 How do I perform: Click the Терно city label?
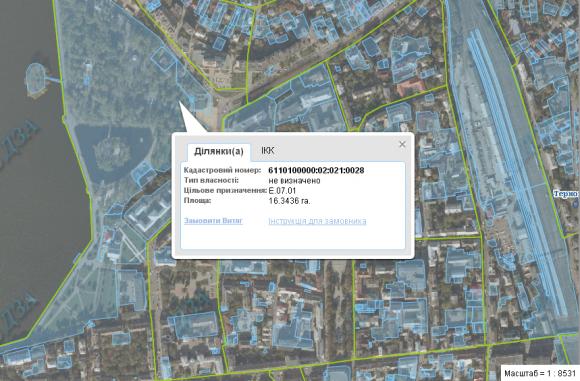566,194
